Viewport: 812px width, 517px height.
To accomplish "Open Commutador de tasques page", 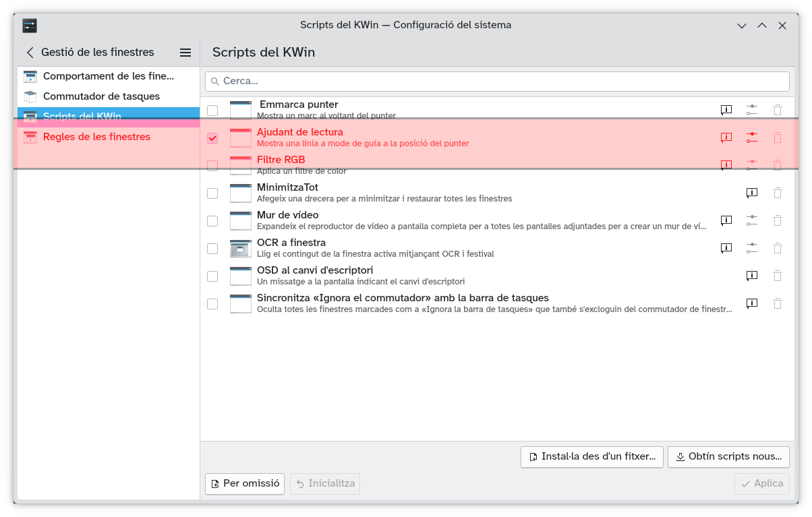I will (109, 96).
